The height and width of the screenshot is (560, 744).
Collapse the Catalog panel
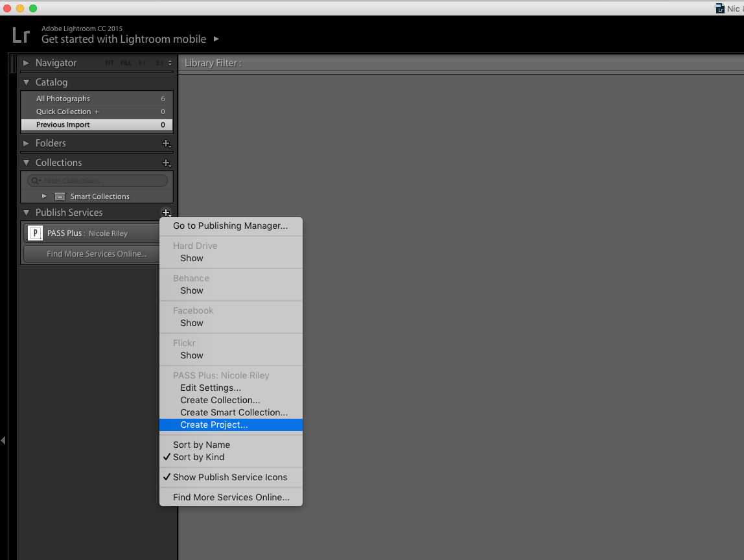(x=26, y=82)
